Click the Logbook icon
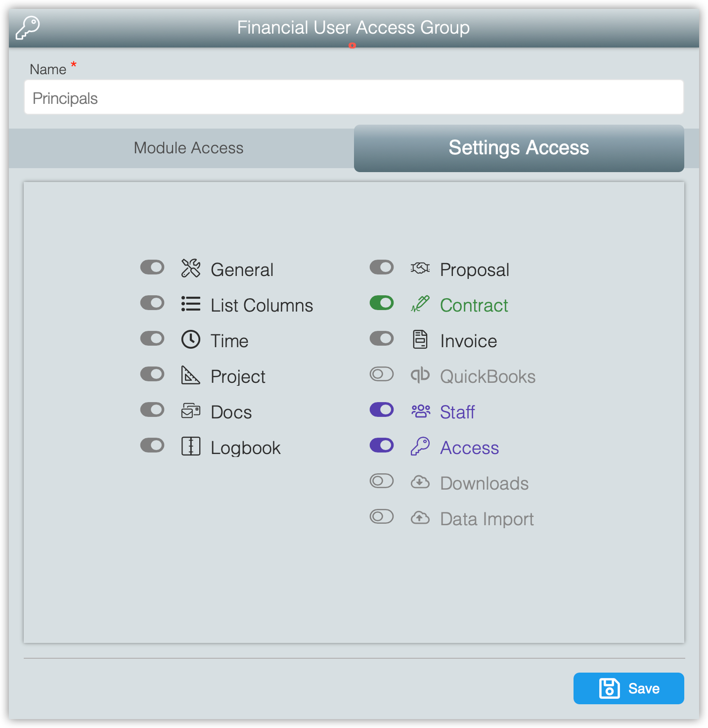 [191, 447]
